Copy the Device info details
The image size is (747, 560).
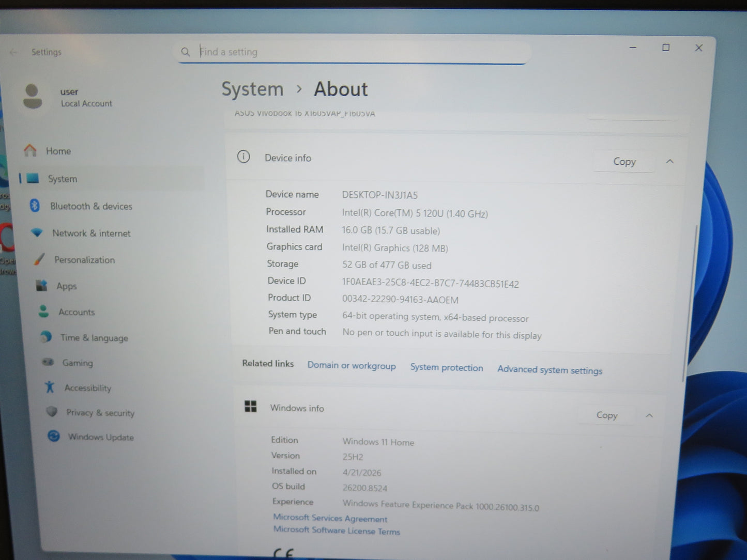[624, 162]
